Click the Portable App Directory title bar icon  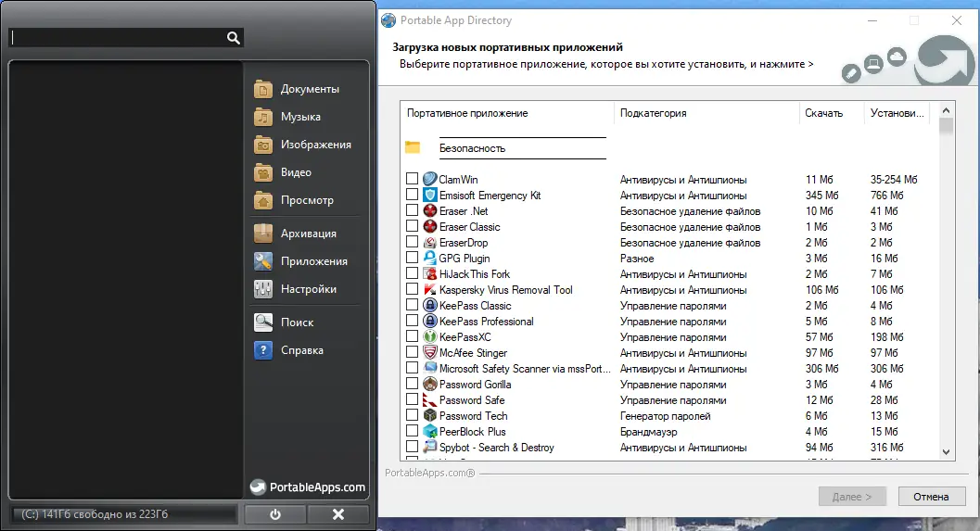click(388, 20)
